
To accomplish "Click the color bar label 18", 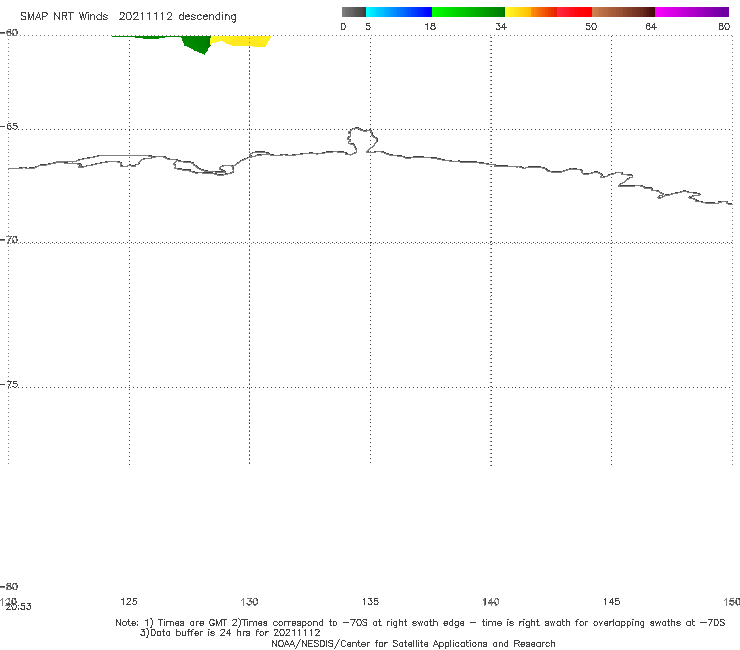I will click(430, 27).
